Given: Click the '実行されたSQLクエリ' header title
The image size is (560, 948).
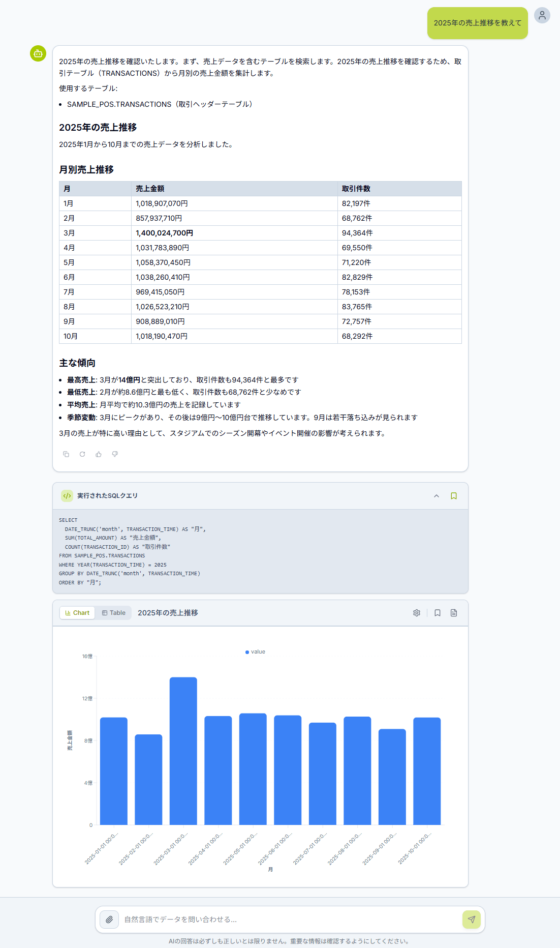Looking at the screenshot, I should (x=107, y=496).
